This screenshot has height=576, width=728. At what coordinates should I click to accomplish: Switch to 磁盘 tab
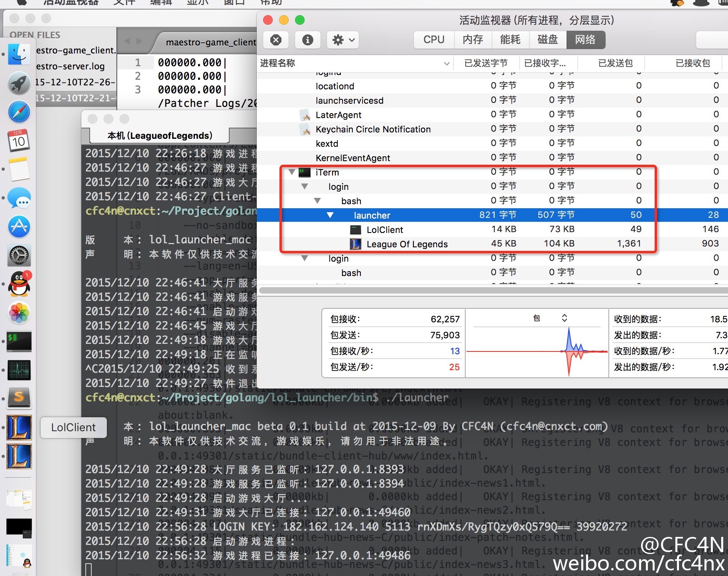click(x=547, y=40)
